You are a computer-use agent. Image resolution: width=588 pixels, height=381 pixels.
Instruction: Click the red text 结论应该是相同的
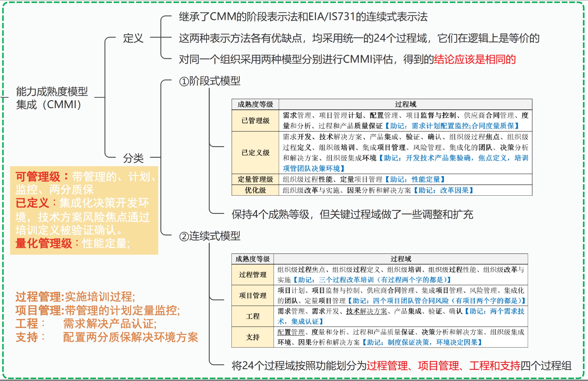475,59
